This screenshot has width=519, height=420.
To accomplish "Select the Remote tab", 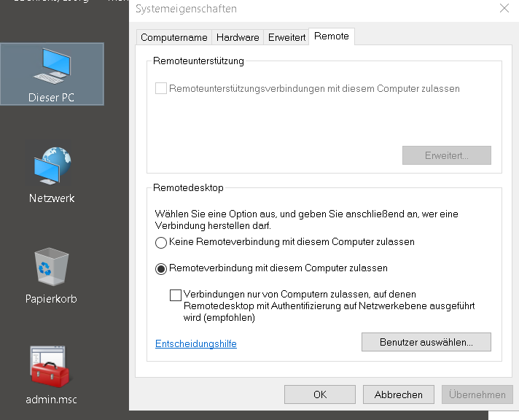I will pos(332,36).
